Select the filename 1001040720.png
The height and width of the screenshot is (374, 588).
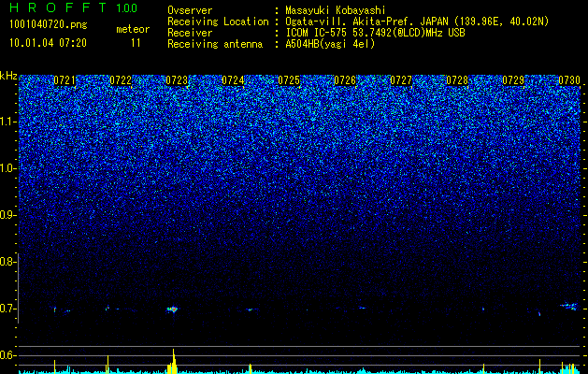coord(49,25)
